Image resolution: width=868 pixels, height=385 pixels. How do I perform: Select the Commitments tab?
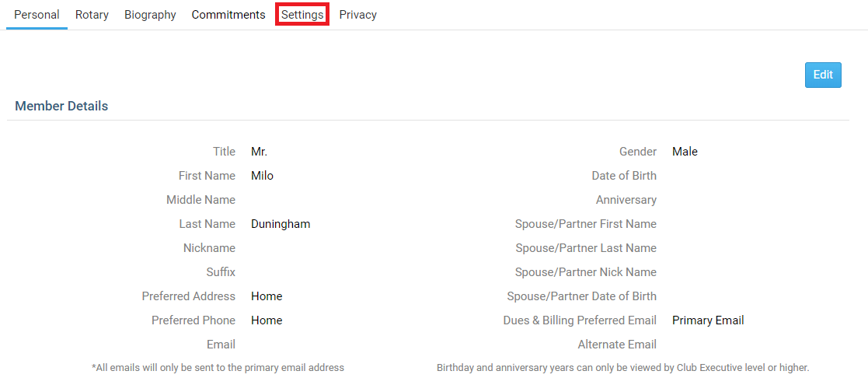tap(228, 15)
